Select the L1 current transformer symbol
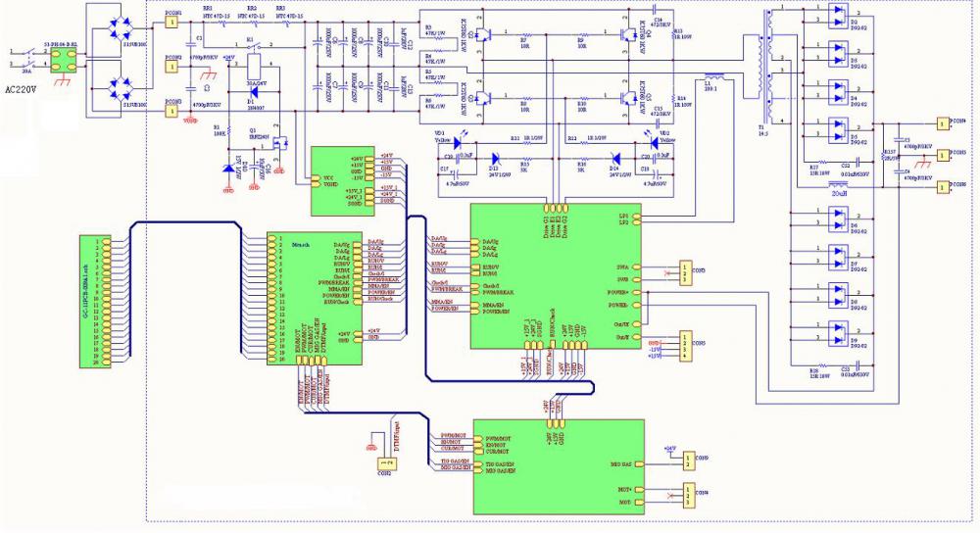Viewport: 980px width, 533px height. 714,77
